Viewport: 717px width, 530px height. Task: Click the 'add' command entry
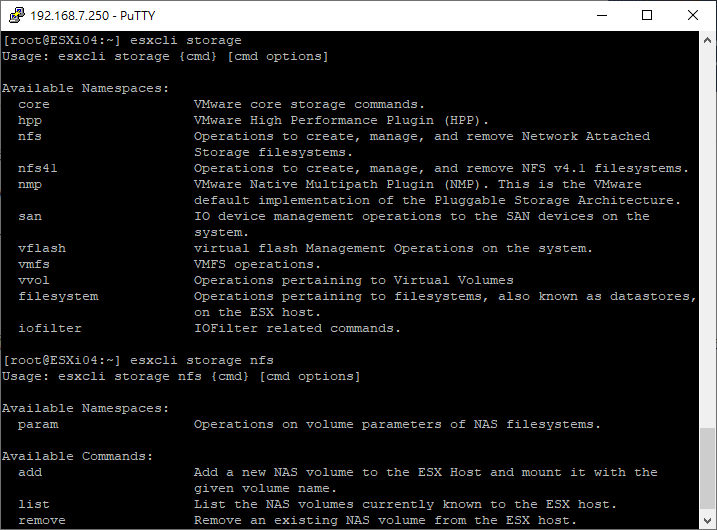pyautogui.click(x=30, y=472)
